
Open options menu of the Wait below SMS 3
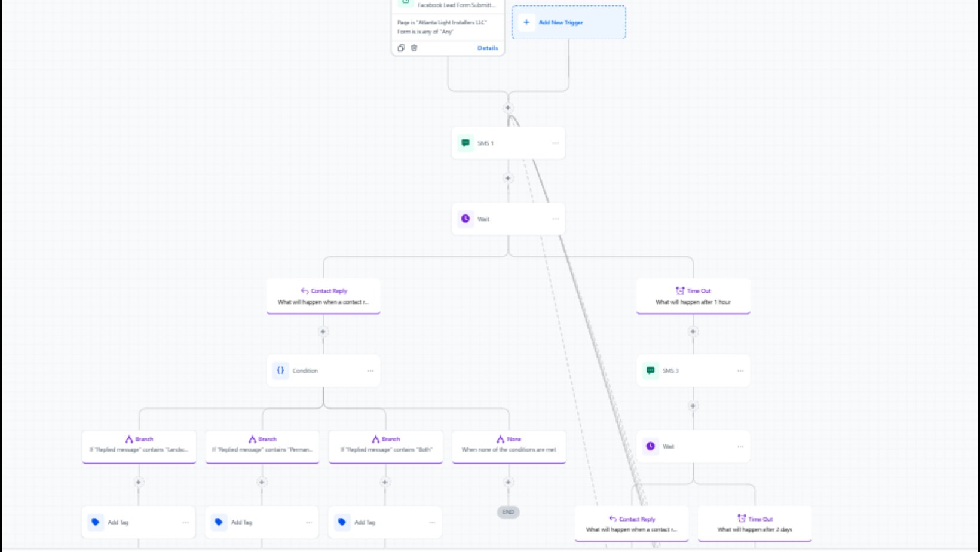click(740, 447)
